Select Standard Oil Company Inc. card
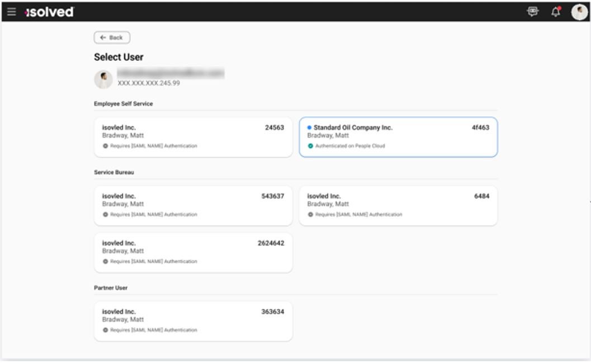 (399, 137)
